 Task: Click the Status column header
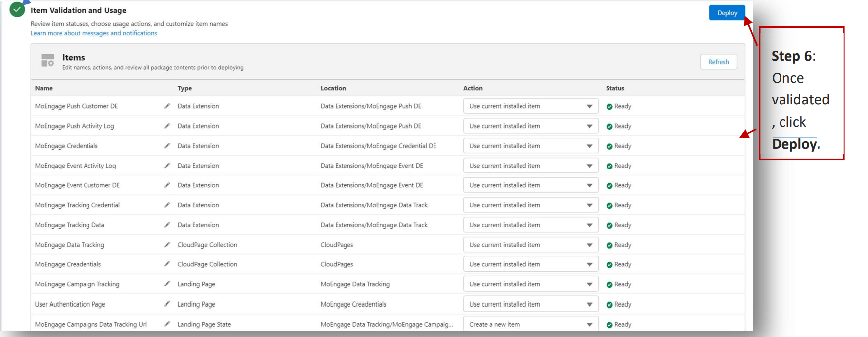tap(615, 88)
